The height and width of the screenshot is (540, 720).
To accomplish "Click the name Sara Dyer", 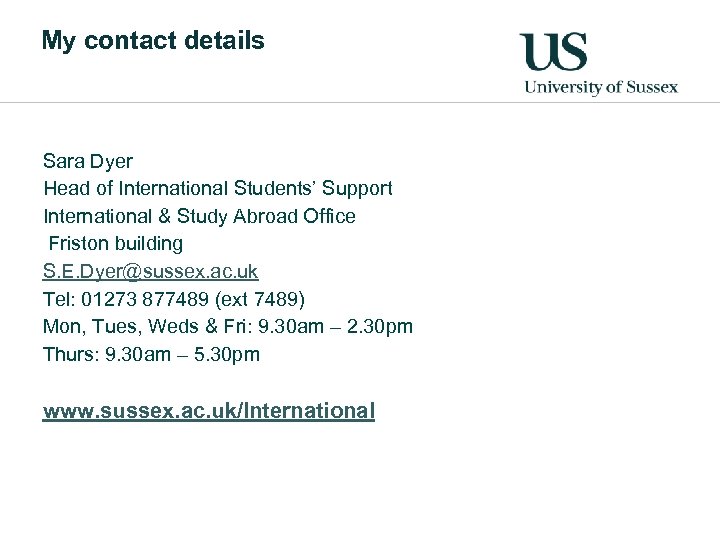I will click(88, 161).
